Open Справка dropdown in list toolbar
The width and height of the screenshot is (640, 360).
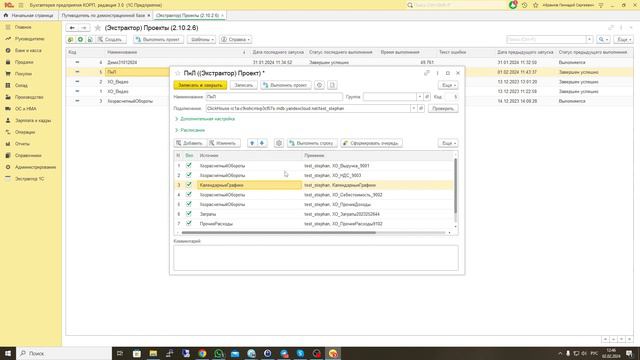tap(236, 40)
